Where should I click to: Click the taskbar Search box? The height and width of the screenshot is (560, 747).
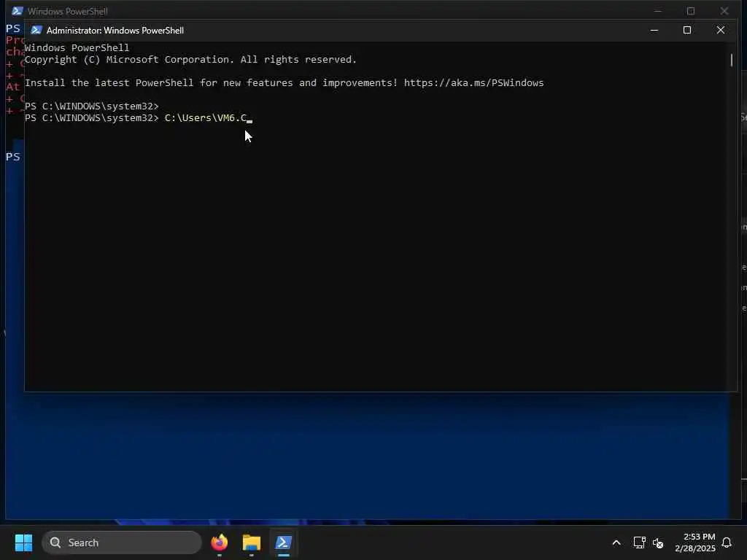coord(122,542)
